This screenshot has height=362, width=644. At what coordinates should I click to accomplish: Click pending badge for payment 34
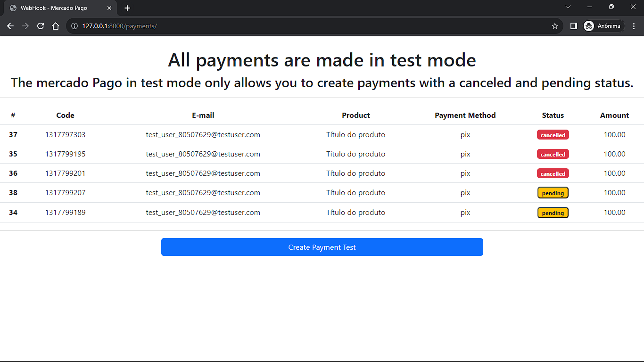(x=553, y=213)
